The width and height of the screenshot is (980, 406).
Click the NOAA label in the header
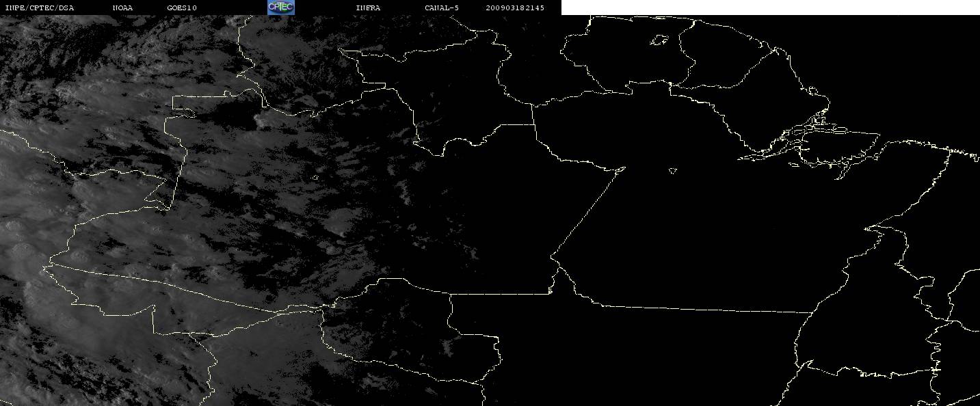[123, 8]
